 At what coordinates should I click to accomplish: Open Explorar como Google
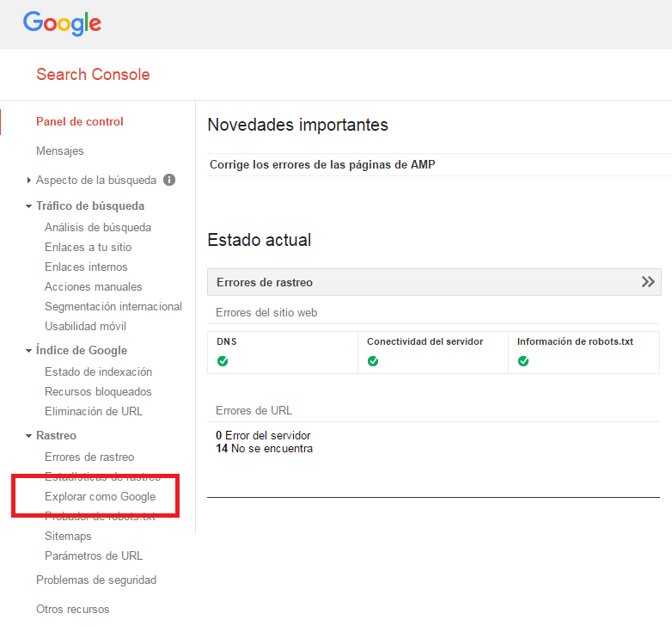100,496
